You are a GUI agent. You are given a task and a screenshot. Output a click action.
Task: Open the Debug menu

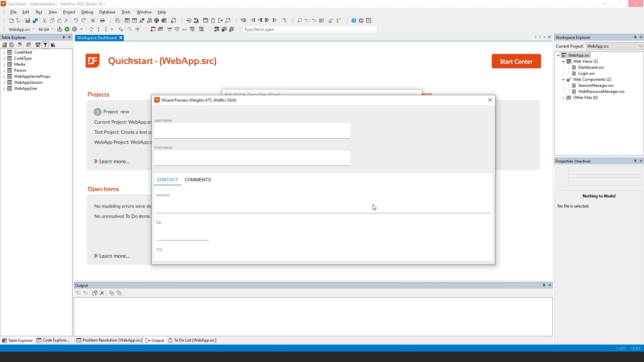(x=87, y=12)
